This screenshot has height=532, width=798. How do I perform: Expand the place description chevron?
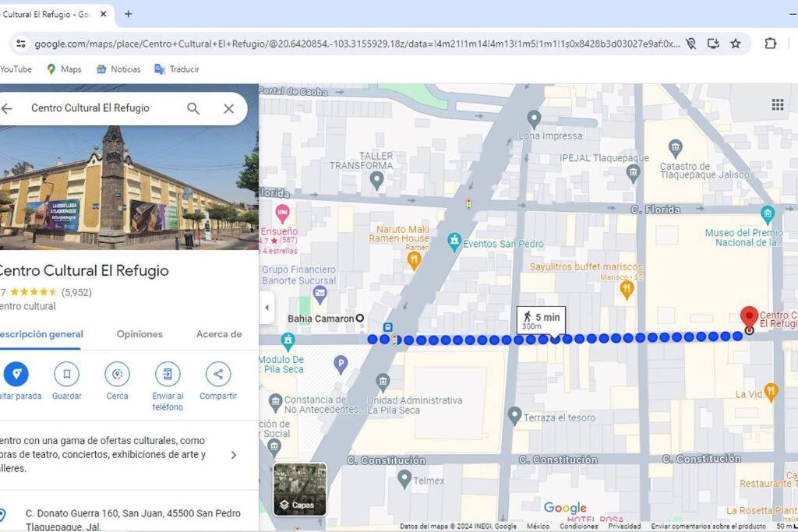[x=234, y=455]
